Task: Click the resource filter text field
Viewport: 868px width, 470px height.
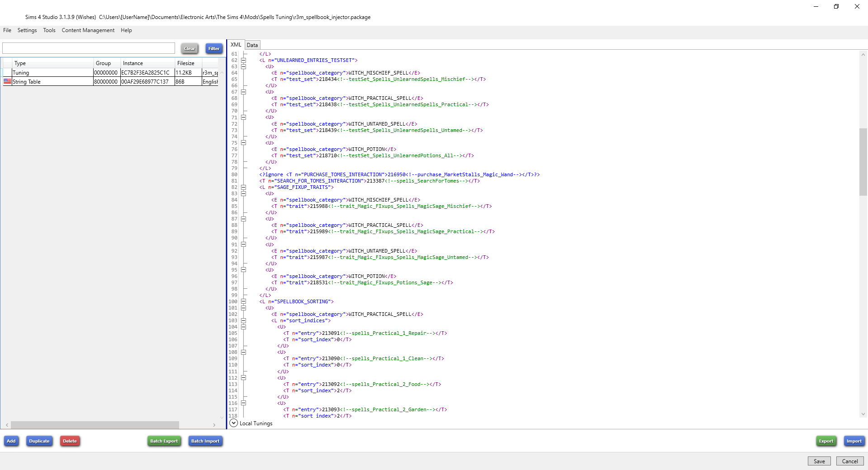Action: pyautogui.click(x=89, y=48)
